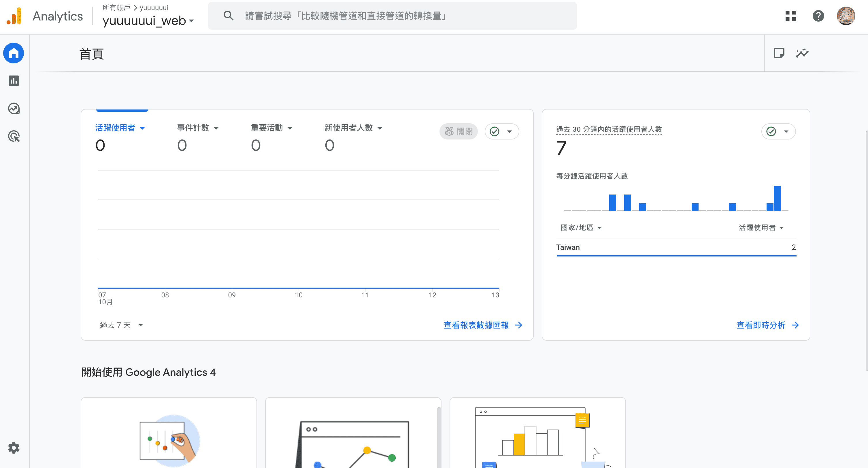Image resolution: width=868 pixels, height=468 pixels.
Task: Open the Insights sparkline icon
Action: tap(802, 53)
